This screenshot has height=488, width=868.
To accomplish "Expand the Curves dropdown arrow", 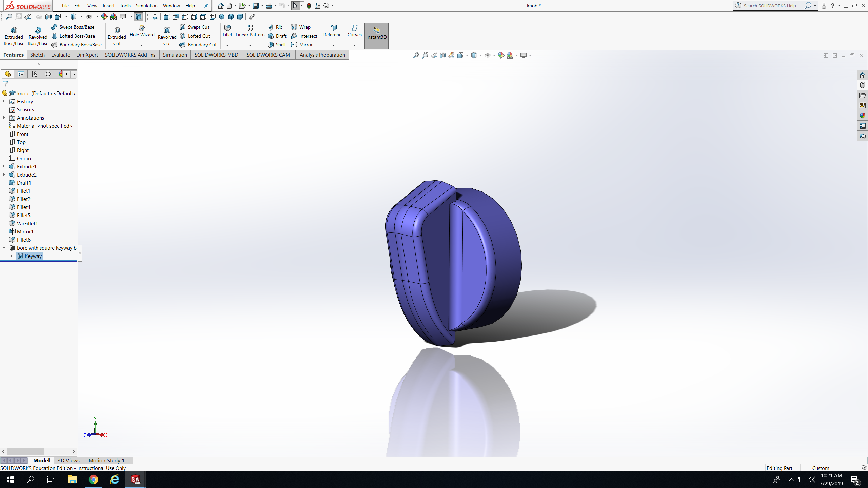I will point(354,45).
